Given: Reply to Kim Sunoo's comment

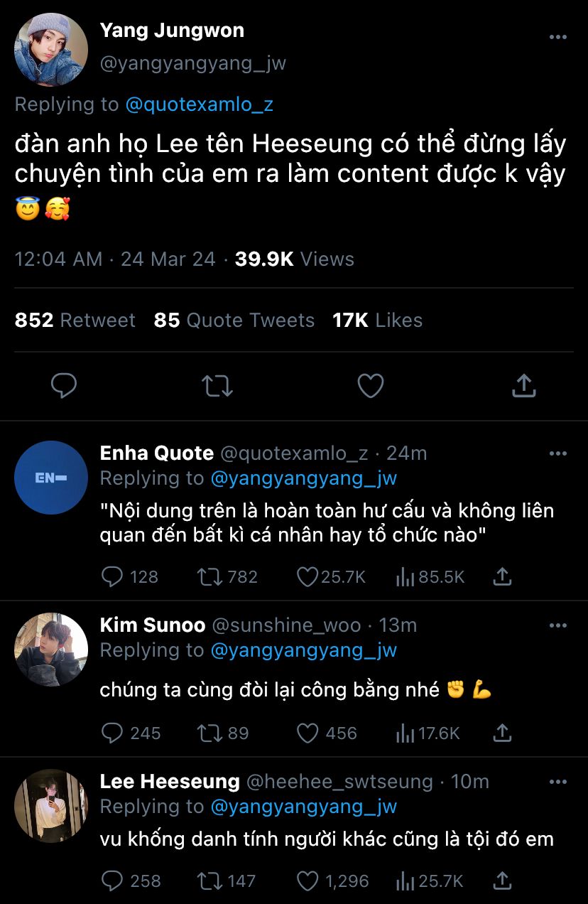Looking at the screenshot, I should coord(112,733).
